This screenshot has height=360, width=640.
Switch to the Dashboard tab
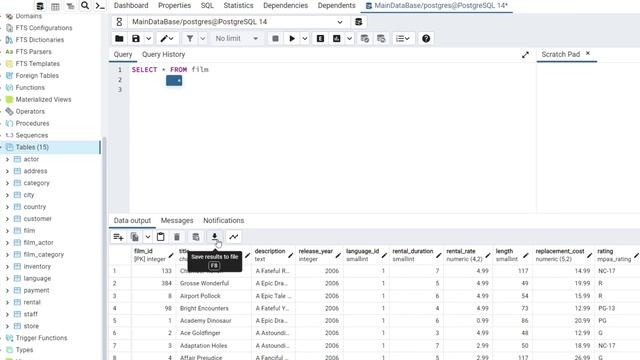[x=131, y=6]
